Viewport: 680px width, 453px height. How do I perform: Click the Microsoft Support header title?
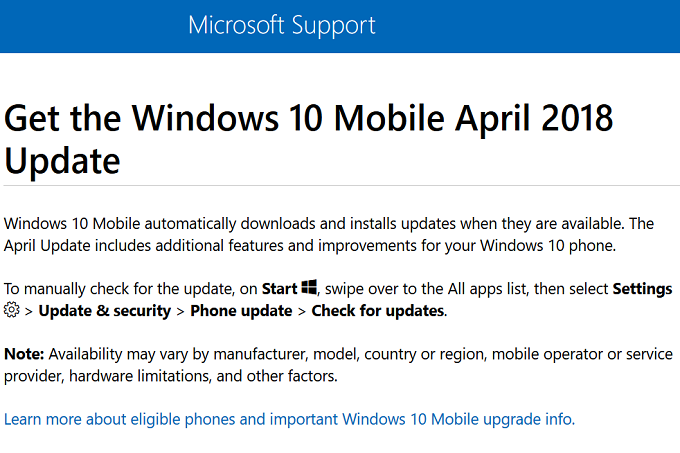(x=282, y=26)
